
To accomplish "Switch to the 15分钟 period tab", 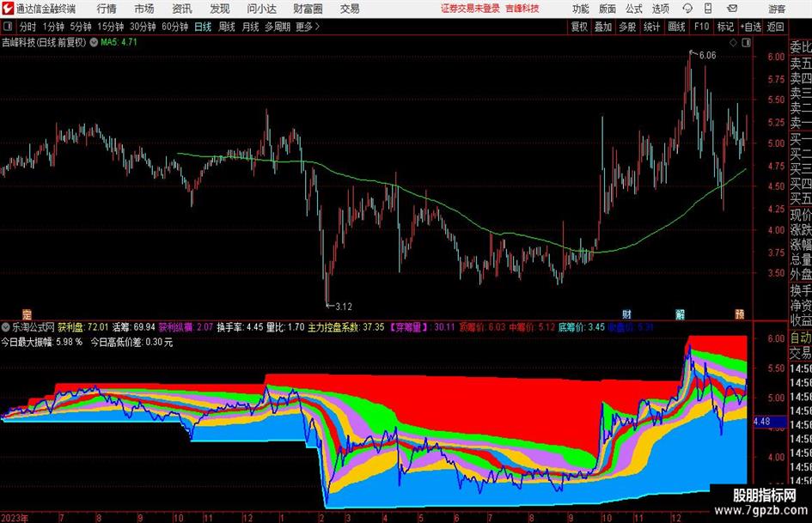I will (110, 27).
